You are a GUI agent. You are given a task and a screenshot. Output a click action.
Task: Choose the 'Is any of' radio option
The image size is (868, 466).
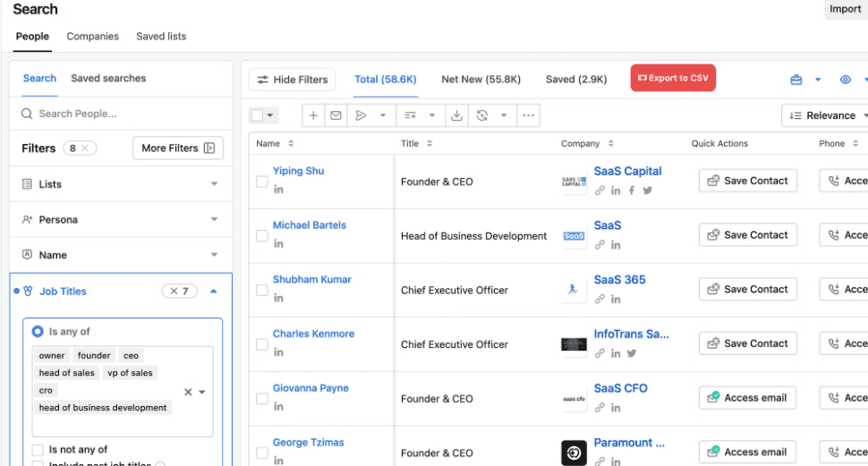tap(38, 331)
